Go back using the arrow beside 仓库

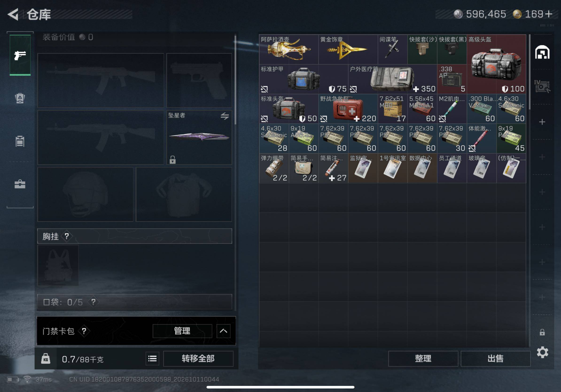(13, 14)
